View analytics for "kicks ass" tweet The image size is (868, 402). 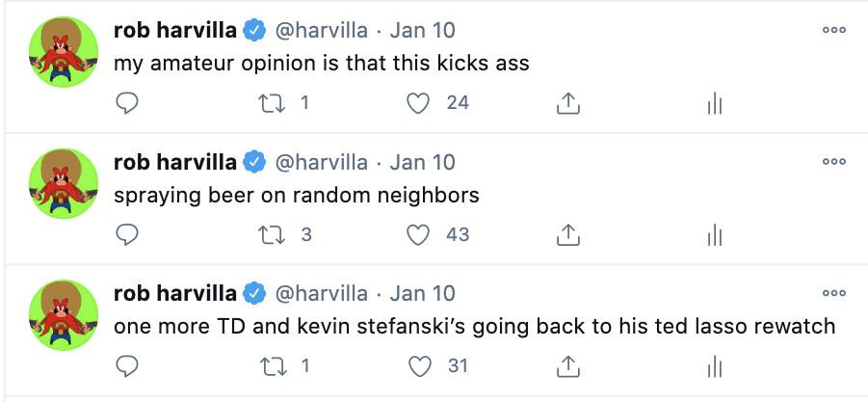(714, 103)
